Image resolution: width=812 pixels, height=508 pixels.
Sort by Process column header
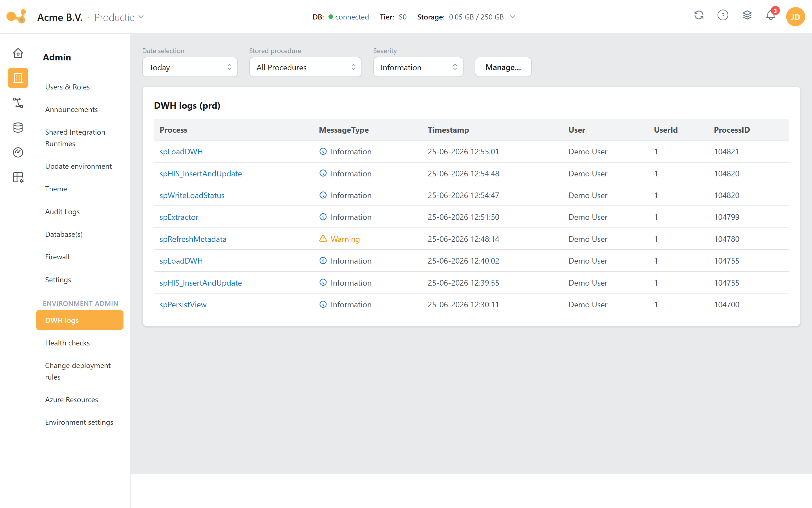pyautogui.click(x=173, y=130)
